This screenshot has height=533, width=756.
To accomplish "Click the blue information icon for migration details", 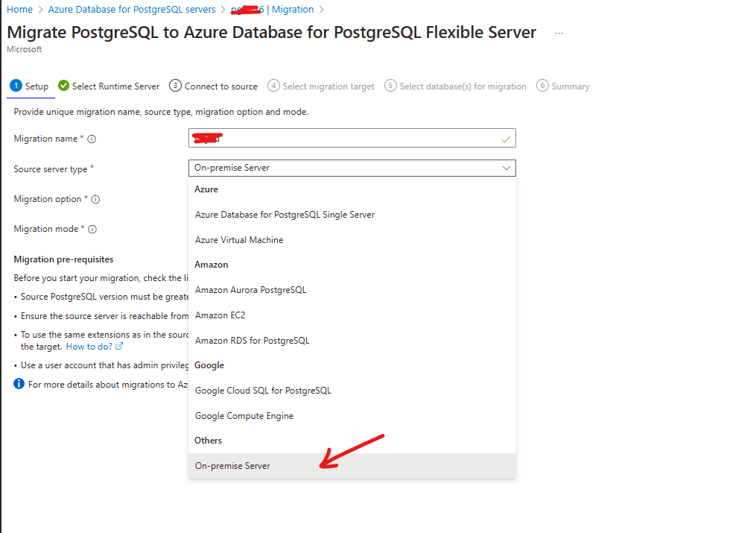I will pos(19,384).
